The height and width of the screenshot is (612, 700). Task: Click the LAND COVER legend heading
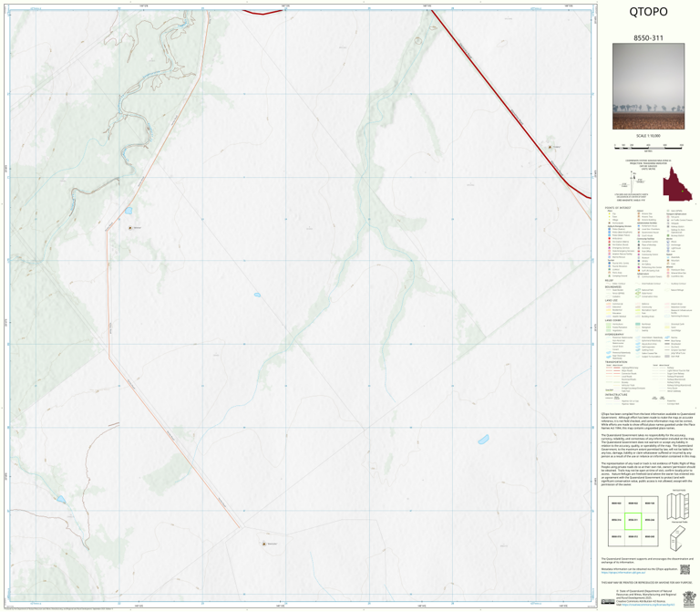(612, 320)
